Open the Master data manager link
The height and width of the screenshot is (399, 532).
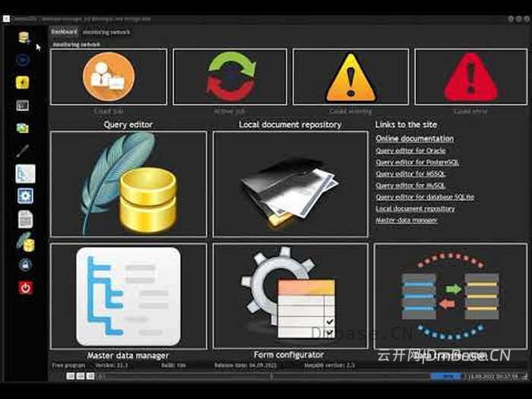pyautogui.click(x=407, y=220)
